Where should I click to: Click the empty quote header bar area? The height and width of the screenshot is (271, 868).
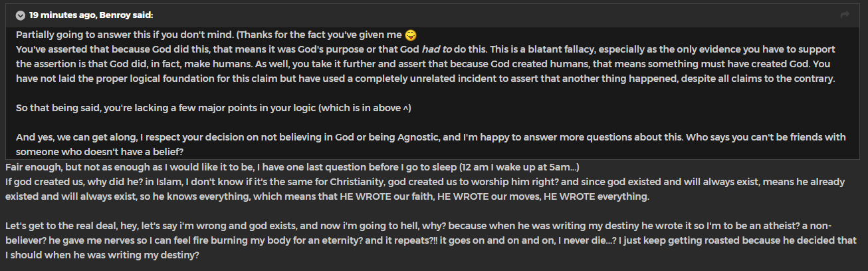(x=498, y=15)
